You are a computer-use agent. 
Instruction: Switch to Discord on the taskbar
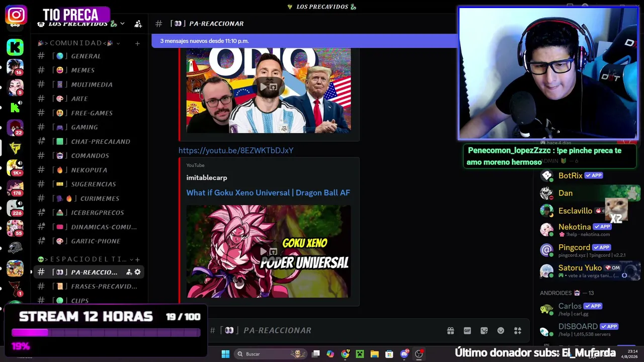(x=404, y=354)
